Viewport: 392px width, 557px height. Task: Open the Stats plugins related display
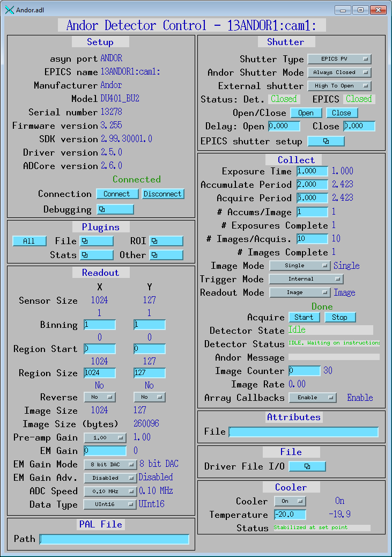point(97,255)
